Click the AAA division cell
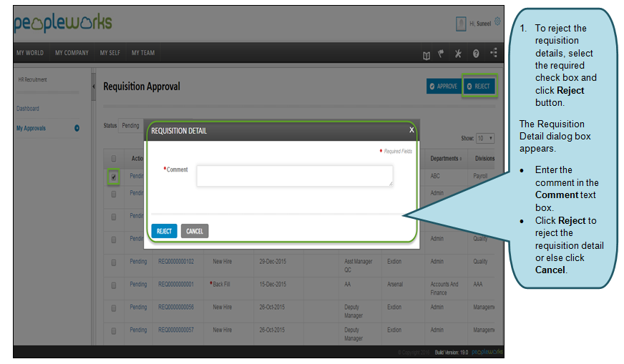 477,284
